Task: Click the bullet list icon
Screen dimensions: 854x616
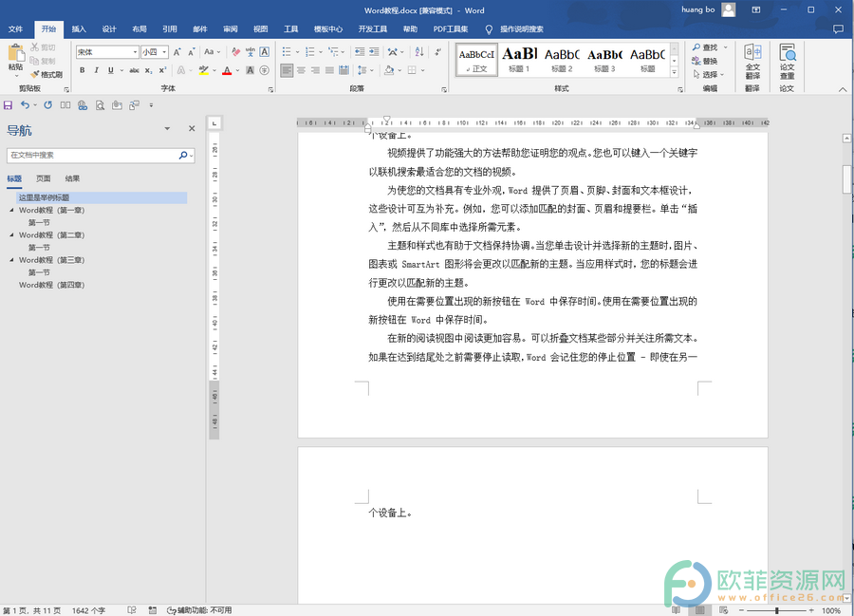Action: (x=287, y=52)
